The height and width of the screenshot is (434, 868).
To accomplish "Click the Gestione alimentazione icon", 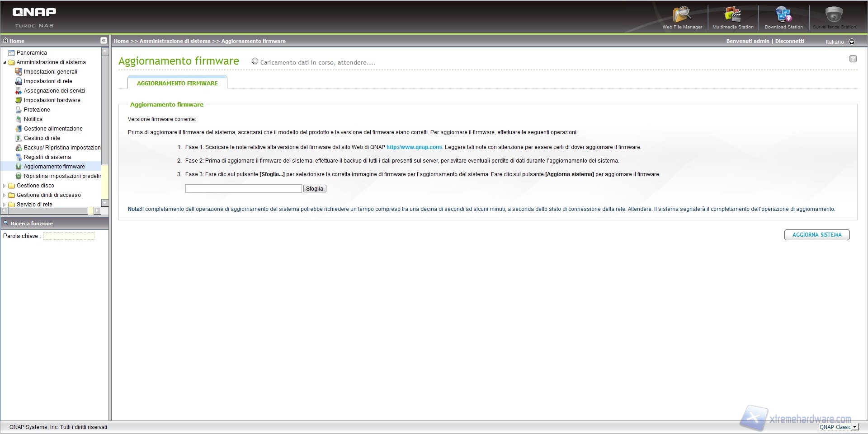I will (x=19, y=129).
